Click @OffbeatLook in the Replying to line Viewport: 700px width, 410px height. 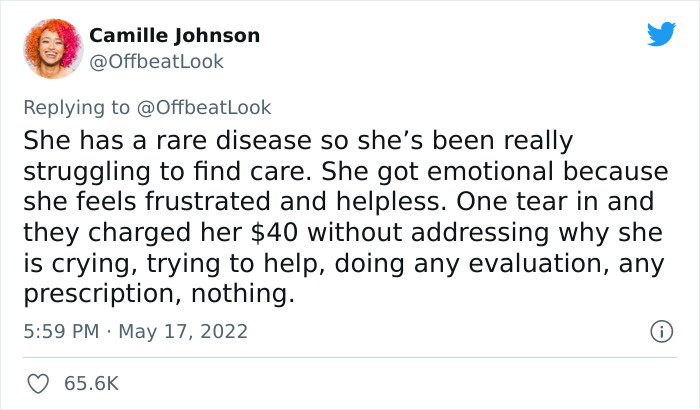click(204, 108)
